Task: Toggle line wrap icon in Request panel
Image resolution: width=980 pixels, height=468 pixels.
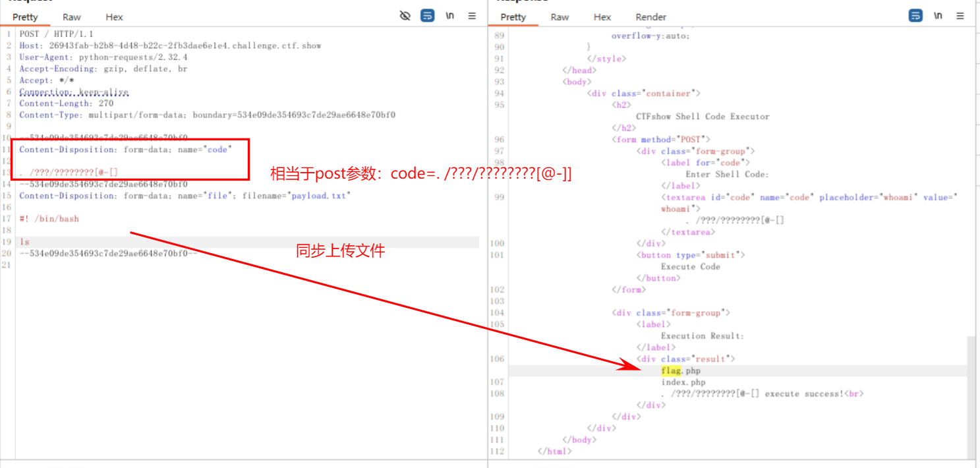Action: pos(428,16)
